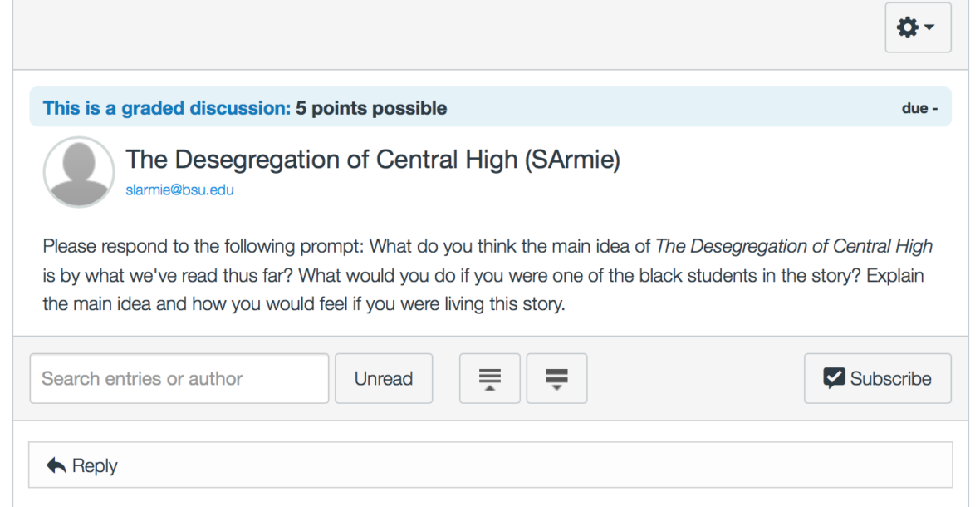Click the discussion title Desegregation of Central High
The height and width of the screenshot is (507, 980).
(372, 160)
